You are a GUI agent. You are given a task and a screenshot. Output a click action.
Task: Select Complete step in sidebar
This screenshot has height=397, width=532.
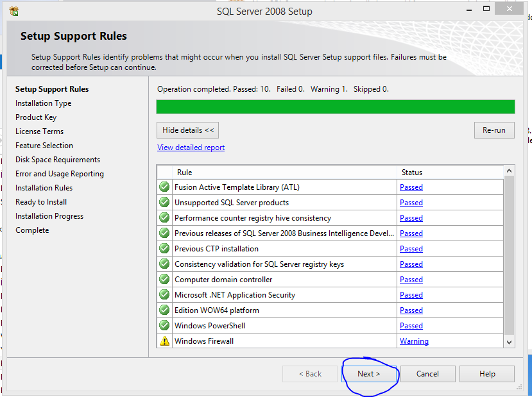point(32,230)
